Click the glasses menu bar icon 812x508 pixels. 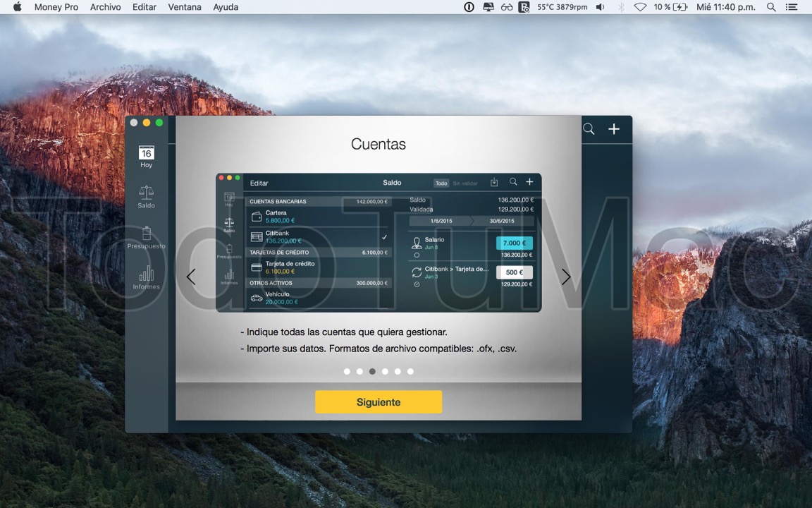[x=507, y=7]
